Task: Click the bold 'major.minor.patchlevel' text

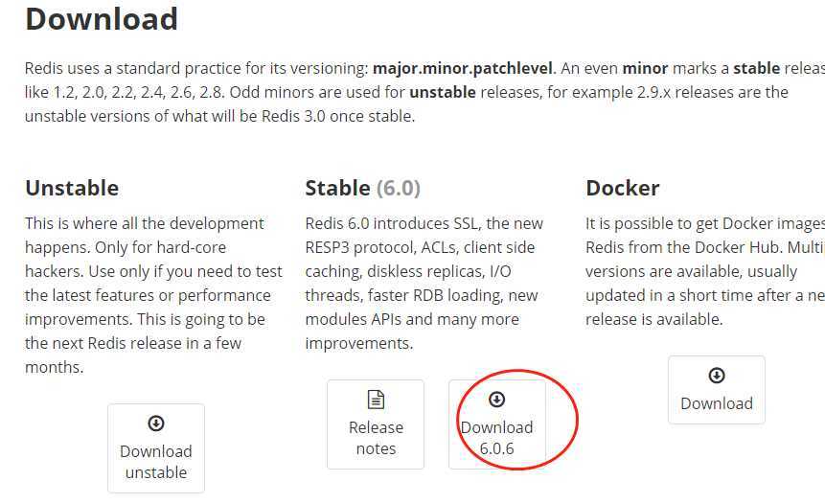Action: coord(463,68)
